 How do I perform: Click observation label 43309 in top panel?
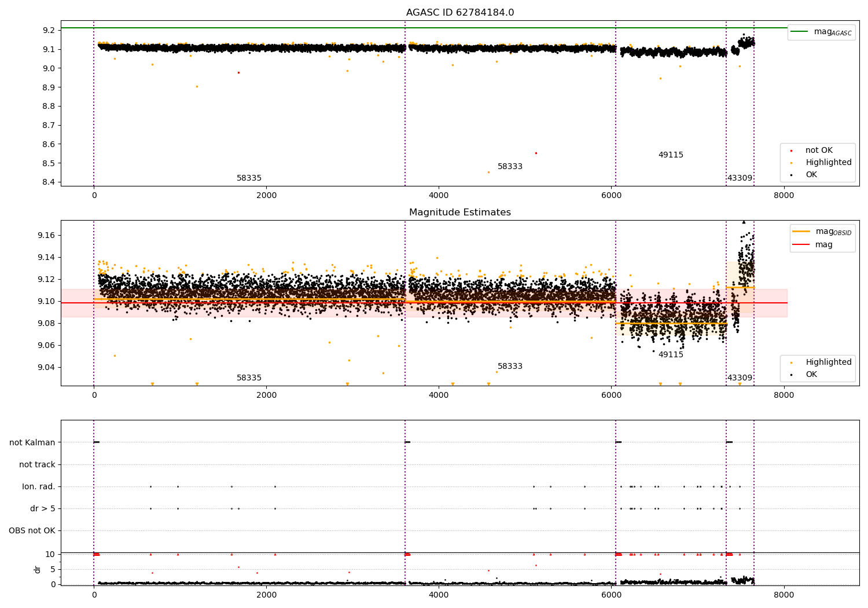[x=740, y=178]
